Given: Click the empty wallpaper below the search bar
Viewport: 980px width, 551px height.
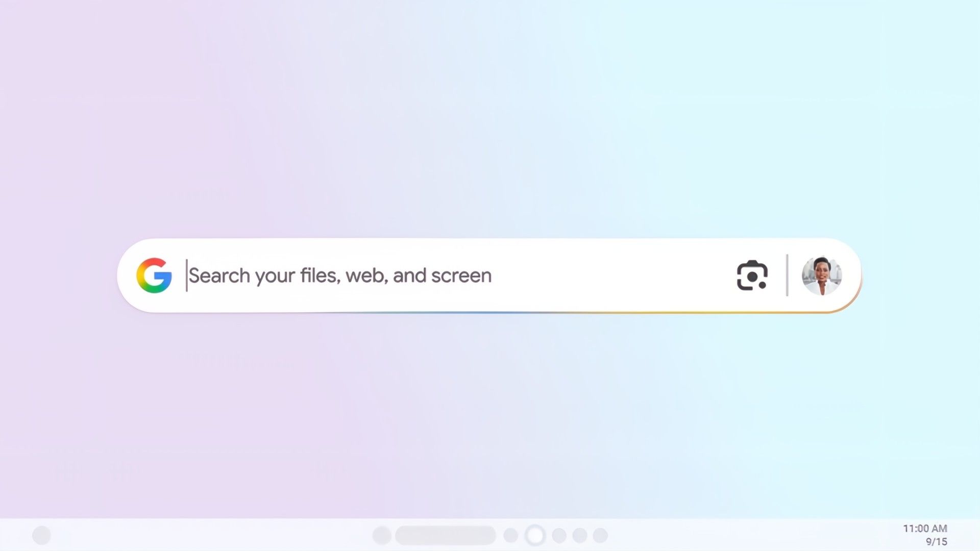Looking at the screenshot, I should click(x=490, y=413).
